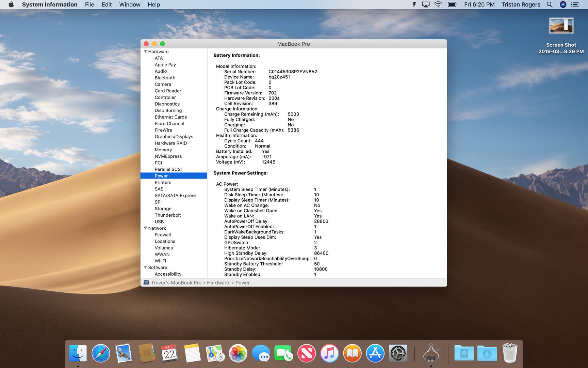Click Power in the path bar
Image resolution: width=588 pixels, height=368 pixels.
point(243,282)
